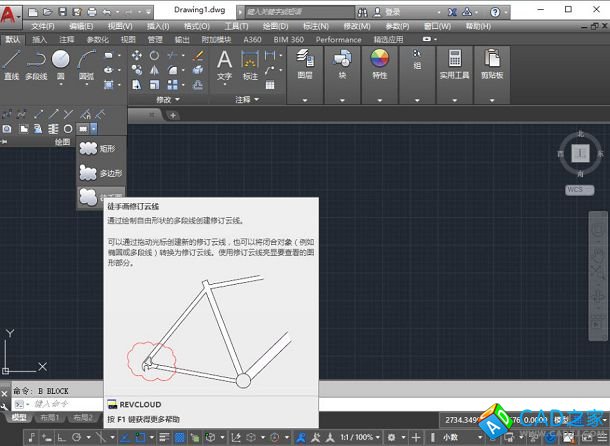Screen dimensions: 610x446
Task: Select the 多段线 (Polyline) tool
Action: (x=36, y=62)
